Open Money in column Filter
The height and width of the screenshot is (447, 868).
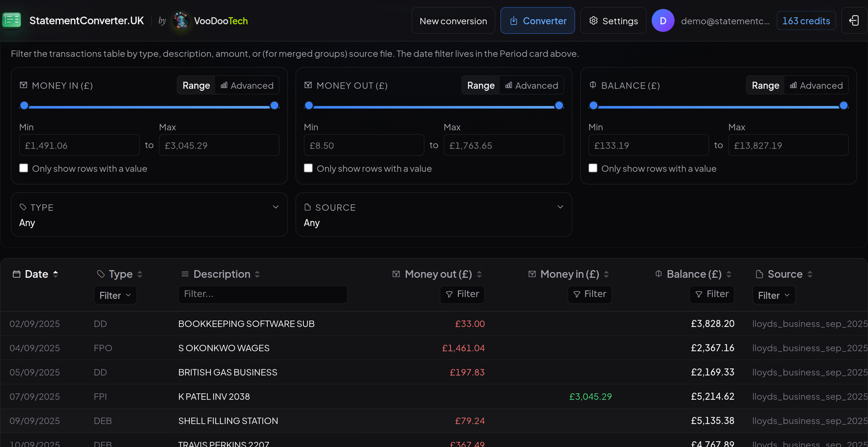click(590, 294)
